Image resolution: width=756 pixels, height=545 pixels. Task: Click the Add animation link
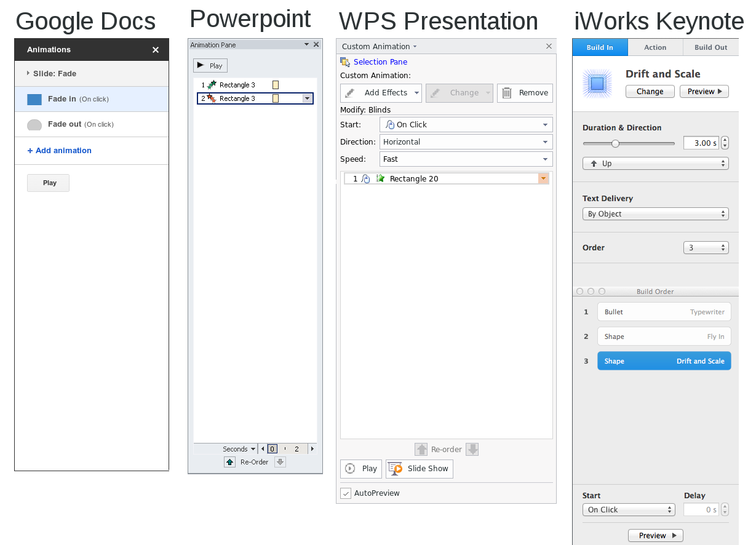pos(60,151)
